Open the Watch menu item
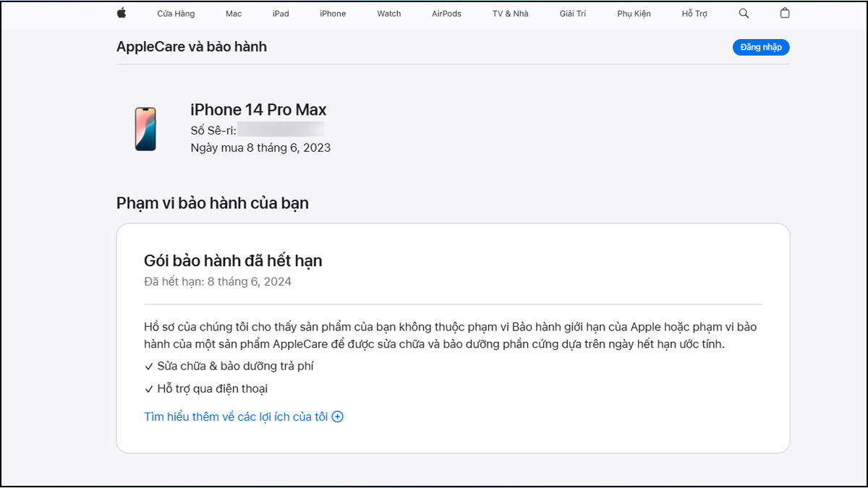 (389, 14)
